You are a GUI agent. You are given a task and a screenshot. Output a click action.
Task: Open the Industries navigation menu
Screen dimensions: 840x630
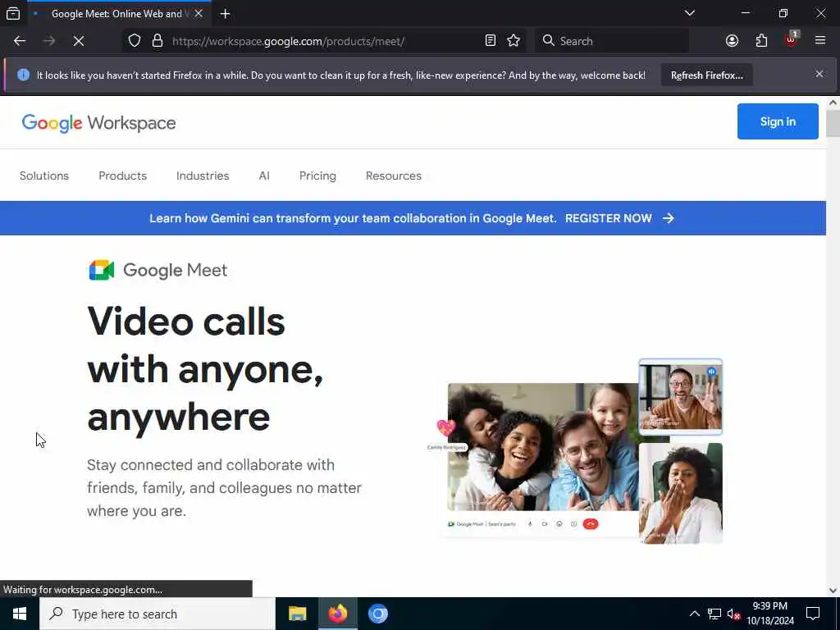tap(203, 176)
